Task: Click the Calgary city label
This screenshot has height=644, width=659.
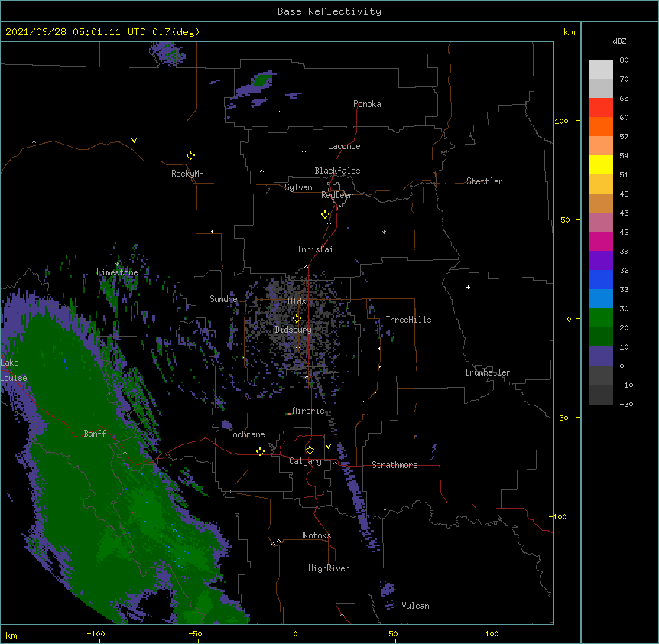Action: [305, 461]
